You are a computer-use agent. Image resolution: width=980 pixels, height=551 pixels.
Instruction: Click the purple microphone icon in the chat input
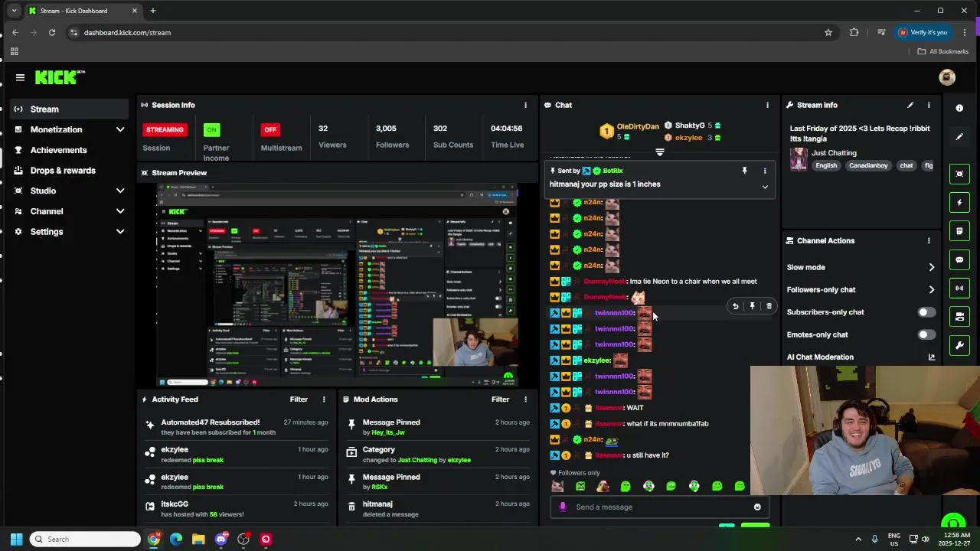tap(563, 507)
